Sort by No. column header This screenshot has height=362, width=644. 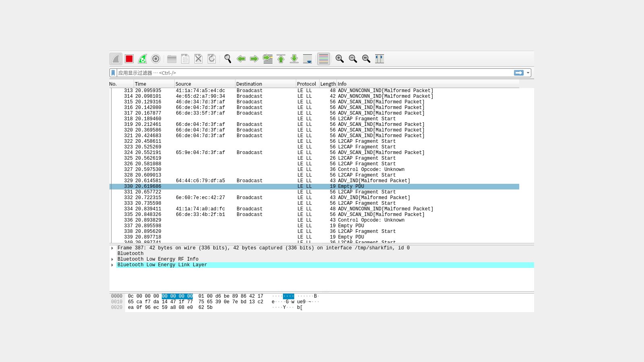pyautogui.click(x=121, y=84)
